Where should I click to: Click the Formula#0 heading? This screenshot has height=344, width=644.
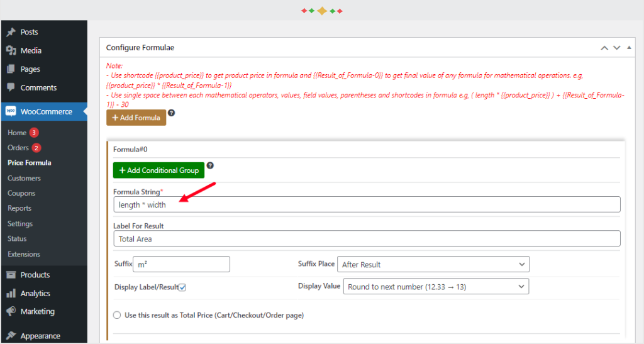click(130, 150)
